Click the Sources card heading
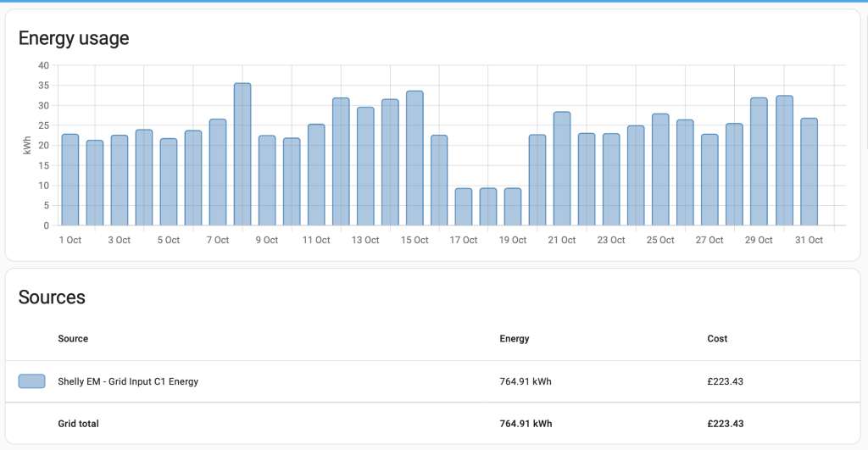This screenshot has height=450, width=868. (52, 297)
